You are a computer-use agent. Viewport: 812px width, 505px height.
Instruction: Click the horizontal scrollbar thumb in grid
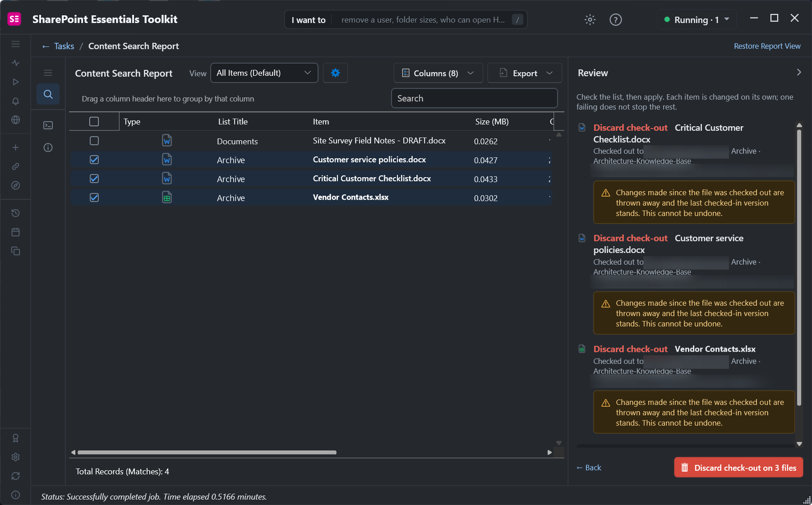[x=207, y=452]
